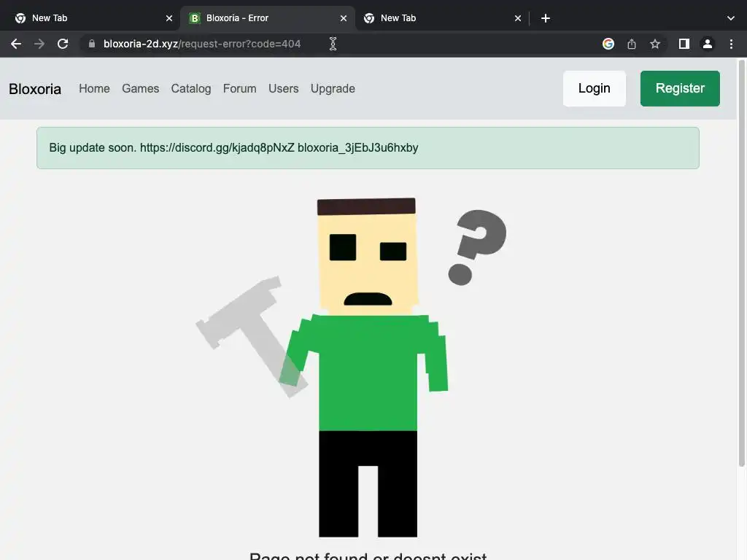
Task: Open the Games section
Action: [141, 88]
